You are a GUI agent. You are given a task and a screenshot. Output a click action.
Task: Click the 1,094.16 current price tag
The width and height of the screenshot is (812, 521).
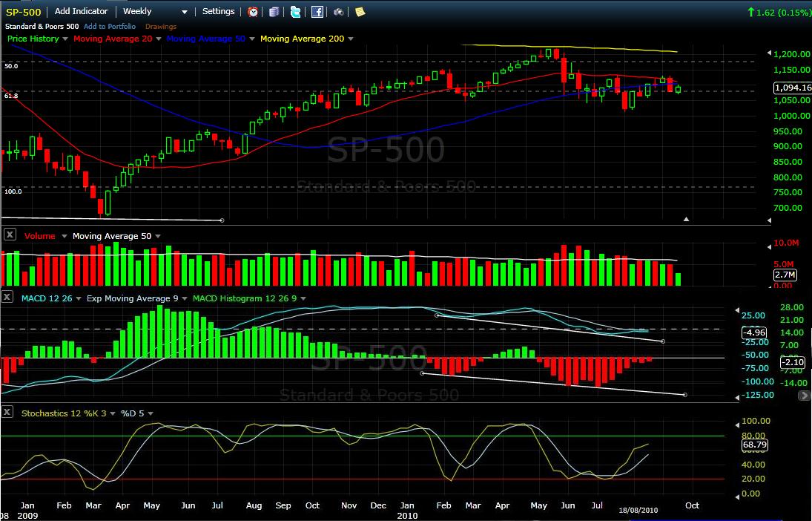pyautogui.click(x=792, y=88)
